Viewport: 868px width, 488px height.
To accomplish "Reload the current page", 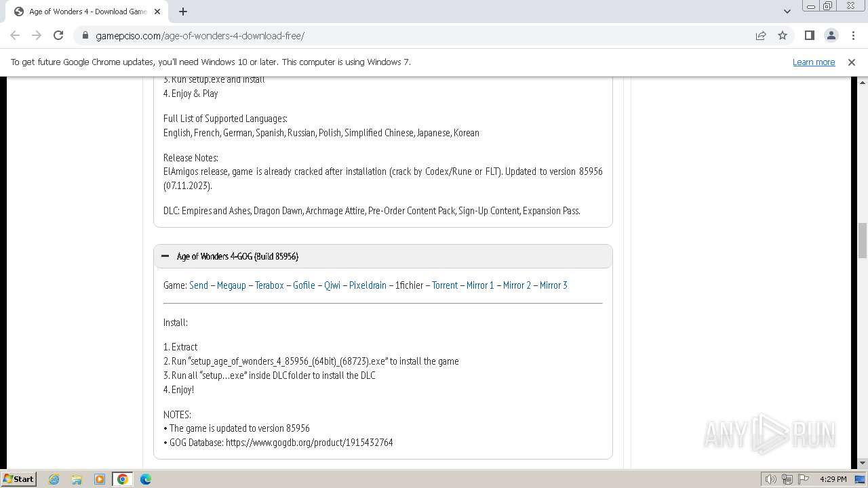I will coord(58,35).
